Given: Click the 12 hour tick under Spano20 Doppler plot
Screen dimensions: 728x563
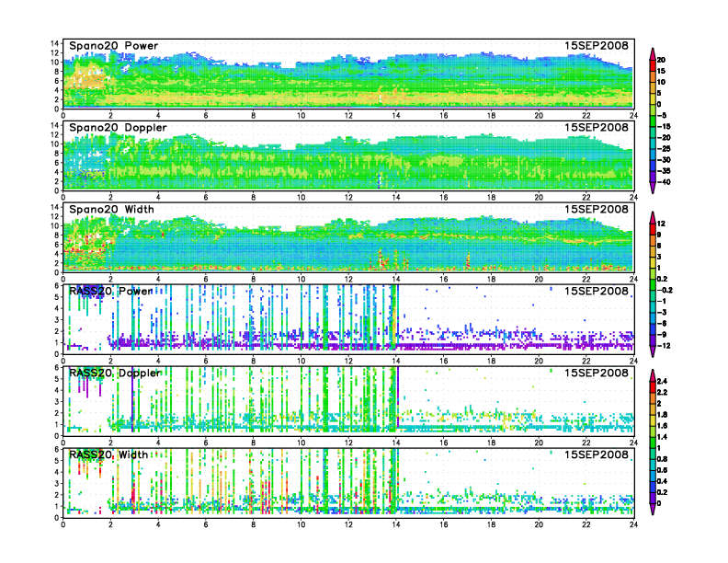Looking at the screenshot, I should (348, 198).
